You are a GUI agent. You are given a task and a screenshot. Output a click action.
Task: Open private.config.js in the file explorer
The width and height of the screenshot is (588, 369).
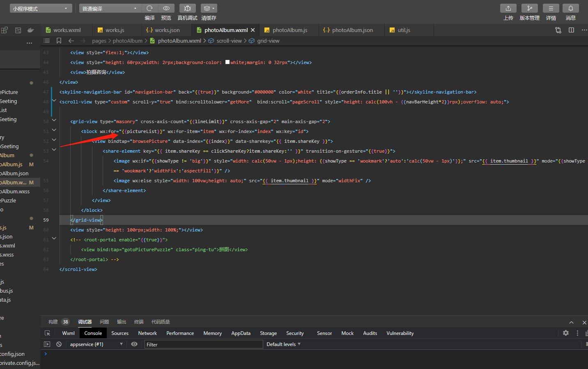20,363
